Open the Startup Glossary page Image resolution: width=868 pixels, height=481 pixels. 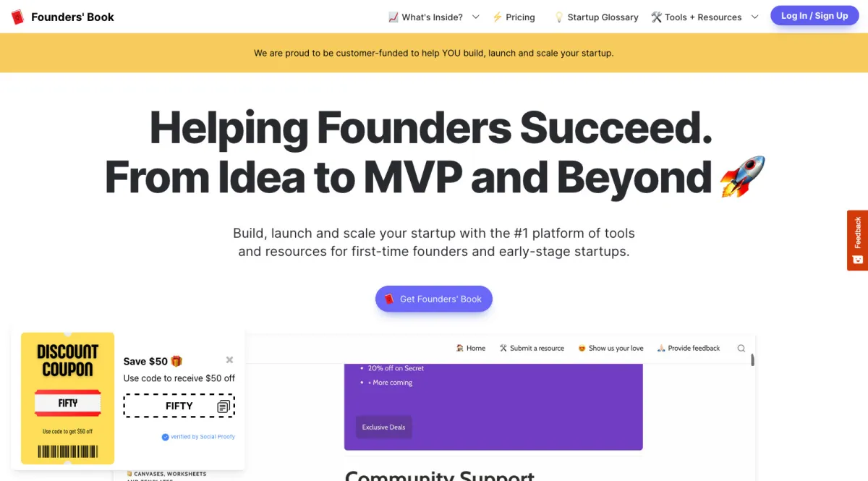(596, 17)
